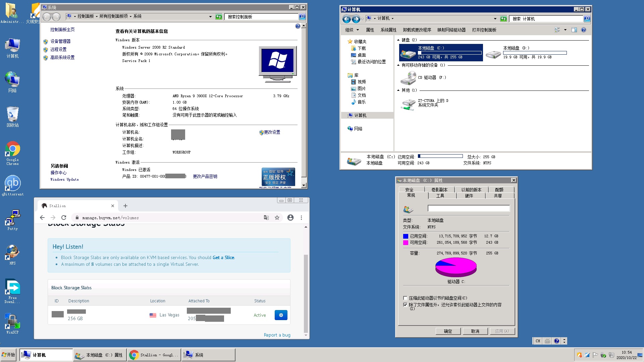The height and width of the screenshot is (362, 644).
Task: Toggle the preview pane in Computer window
Action: click(x=574, y=30)
